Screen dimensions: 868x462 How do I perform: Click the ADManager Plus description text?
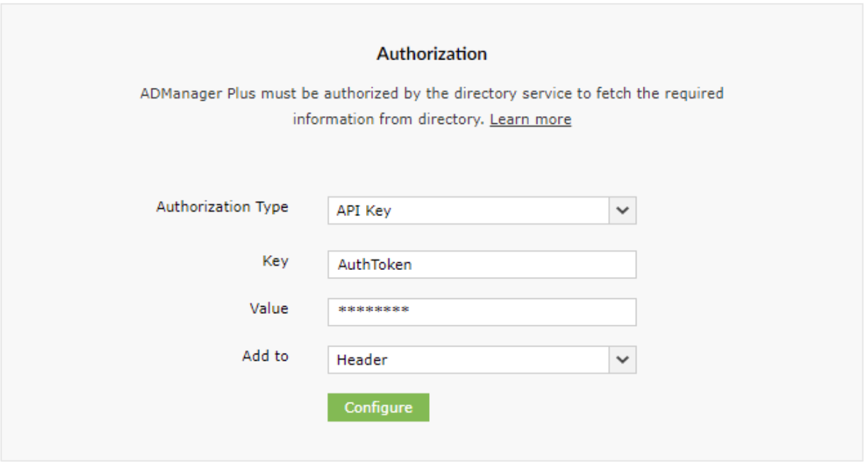click(x=431, y=93)
